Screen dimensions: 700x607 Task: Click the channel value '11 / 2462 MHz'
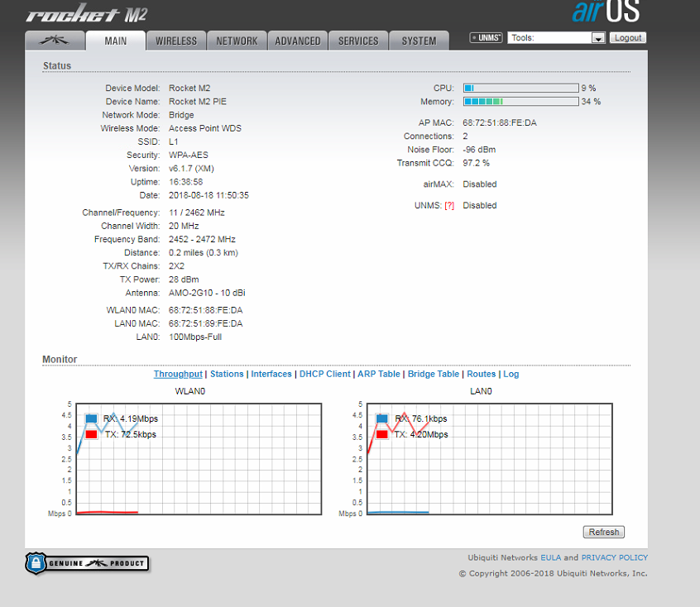pyautogui.click(x=196, y=213)
